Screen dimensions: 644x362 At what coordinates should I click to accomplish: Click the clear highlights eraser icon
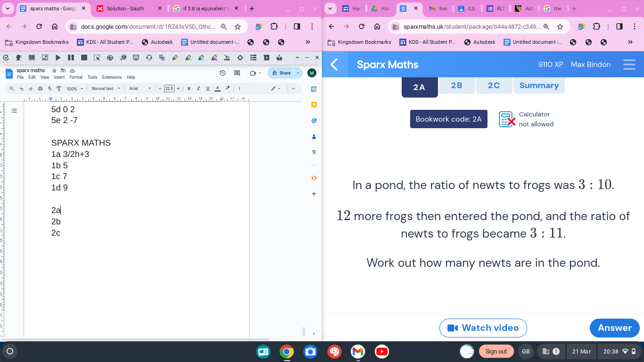tap(227, 58)
